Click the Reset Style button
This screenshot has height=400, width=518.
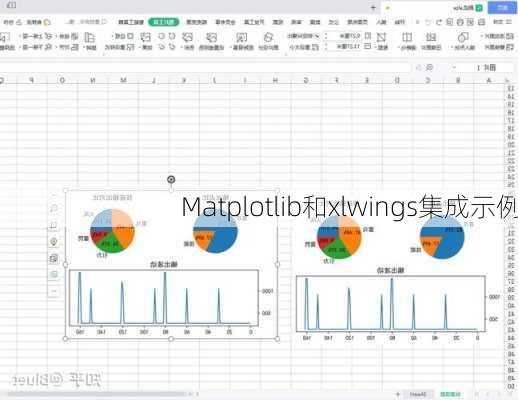(x=119, y=47)
